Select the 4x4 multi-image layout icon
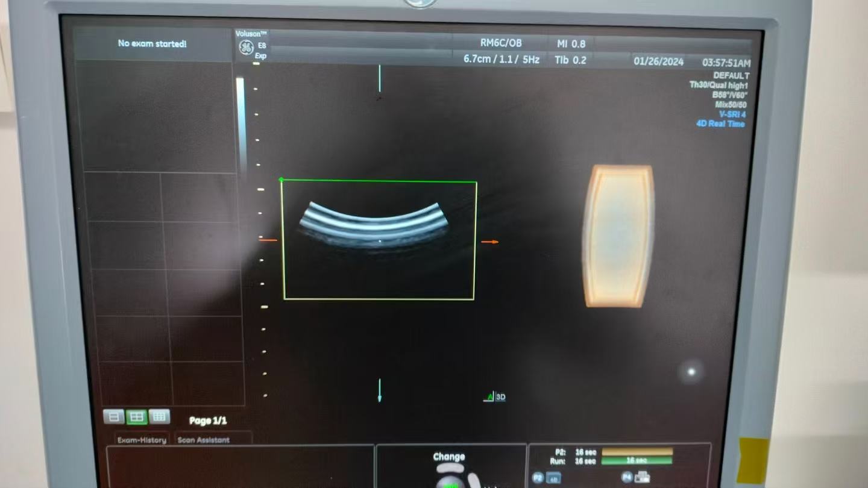 coord(159,416)
